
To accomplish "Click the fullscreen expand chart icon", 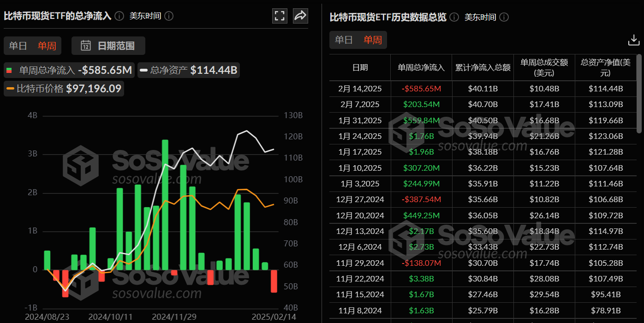I will [x=280, y=16].
